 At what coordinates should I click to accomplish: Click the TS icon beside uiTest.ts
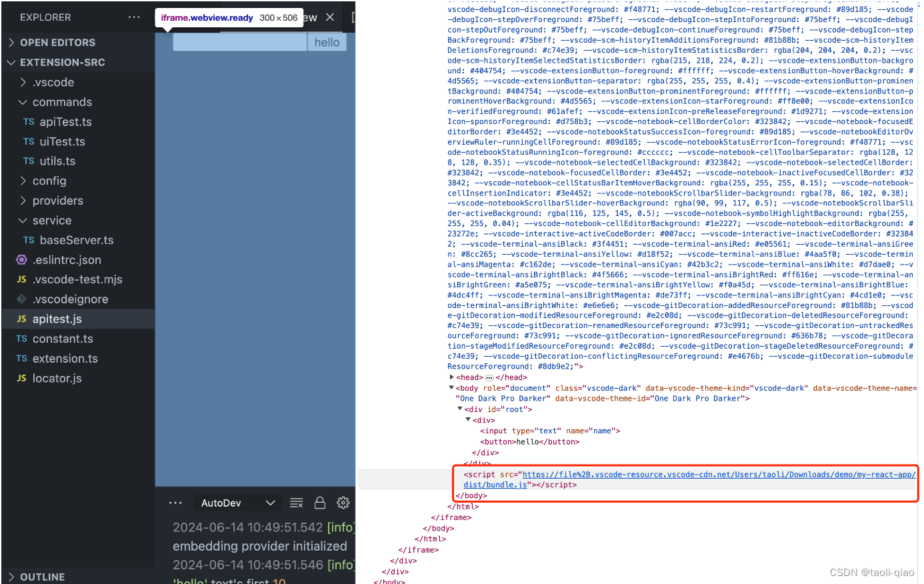pyautogui.click(x=29, y=141)
